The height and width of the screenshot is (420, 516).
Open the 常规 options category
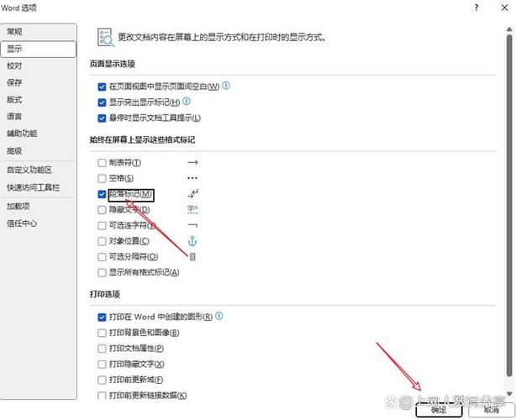pyautogui.click(x=39, y=32)
